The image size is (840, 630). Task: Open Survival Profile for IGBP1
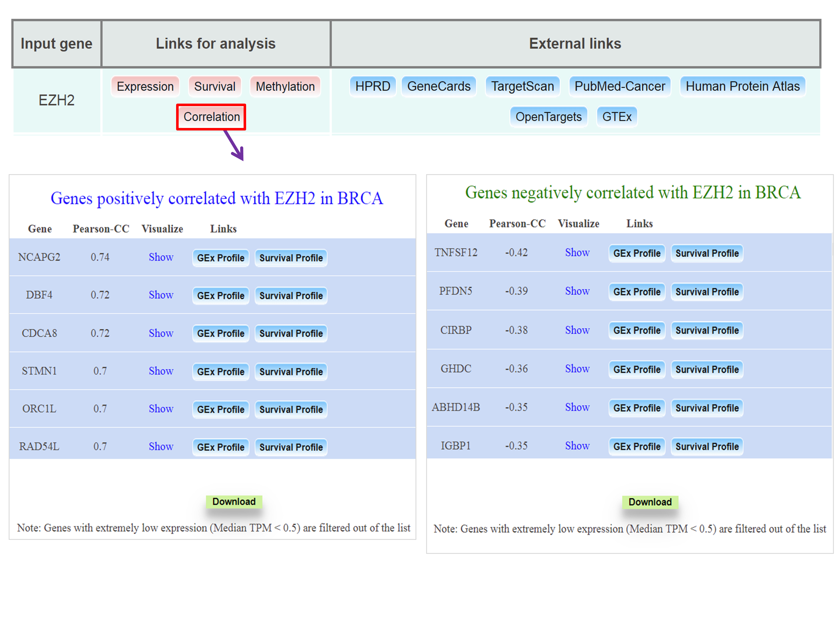tap(707, 446)
